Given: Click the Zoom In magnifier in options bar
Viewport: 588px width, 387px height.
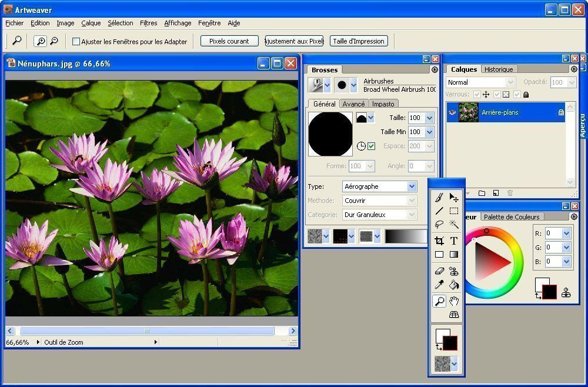Looking at the screenshot, I should [40, 41].
